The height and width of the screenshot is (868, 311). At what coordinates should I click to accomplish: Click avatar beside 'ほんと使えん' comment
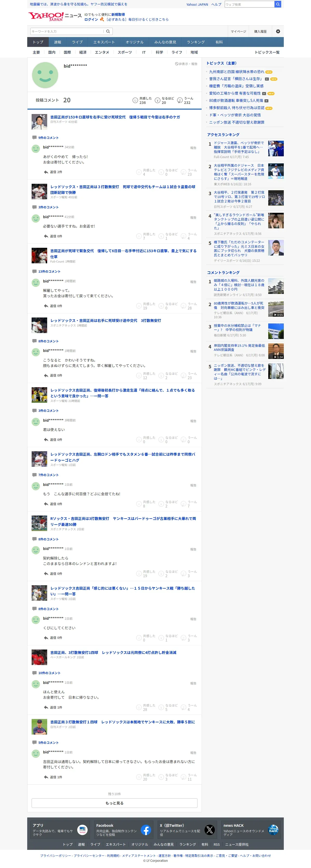[x=36, y=684]
